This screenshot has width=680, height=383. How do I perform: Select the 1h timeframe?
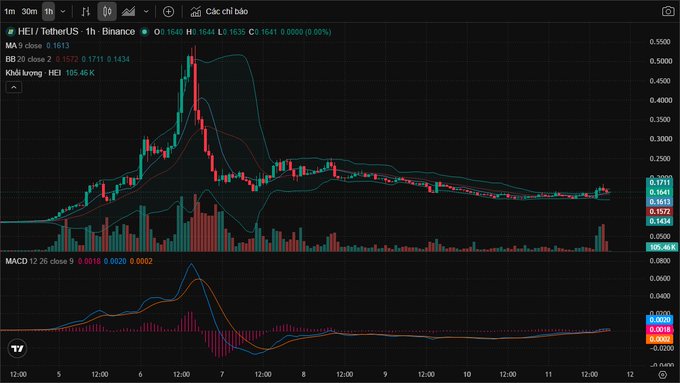[x=49, y=12]
